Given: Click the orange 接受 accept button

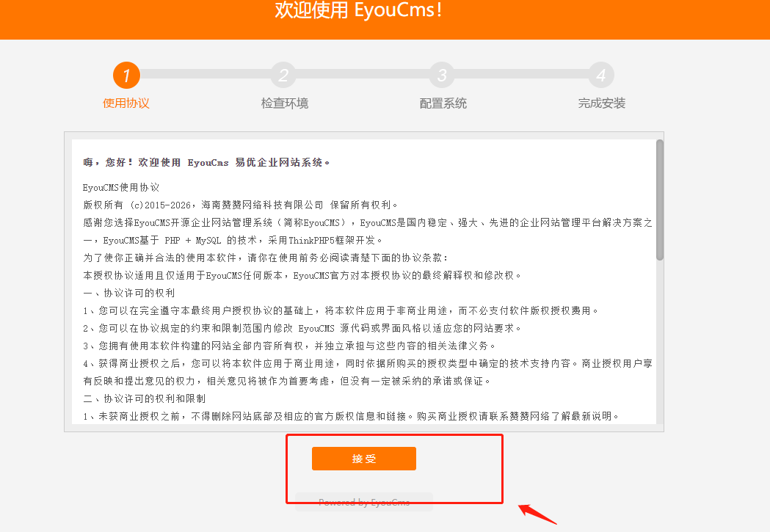Looking at the screenshot, I should (x=364, y=459).
